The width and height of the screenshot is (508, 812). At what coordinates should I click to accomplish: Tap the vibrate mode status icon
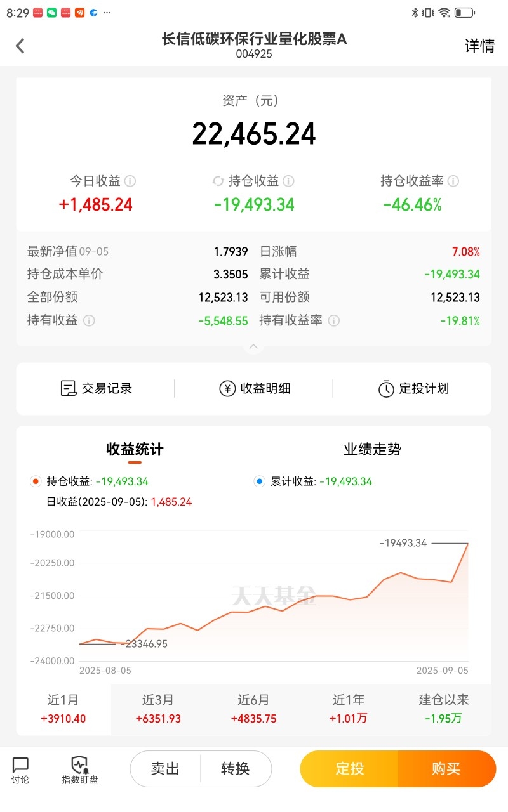429,13
